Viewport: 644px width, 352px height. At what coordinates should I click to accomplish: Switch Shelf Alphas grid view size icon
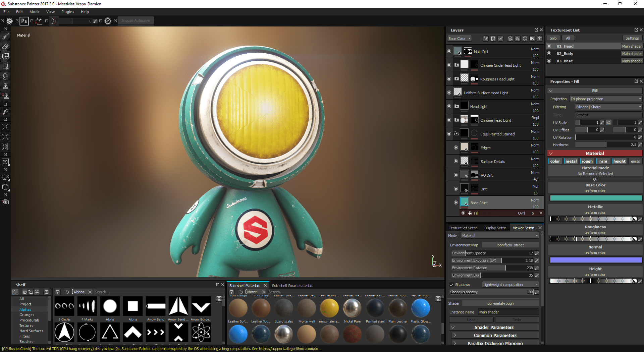[x=219, y=299]
